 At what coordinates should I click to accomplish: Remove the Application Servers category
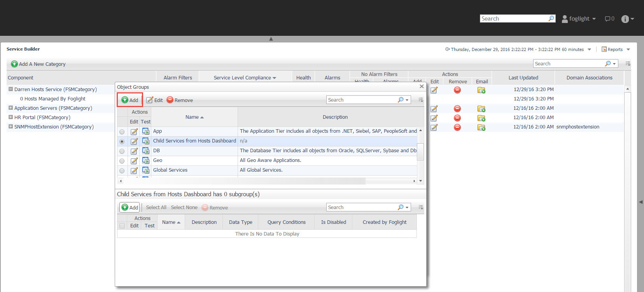click(x=457, y=109)
